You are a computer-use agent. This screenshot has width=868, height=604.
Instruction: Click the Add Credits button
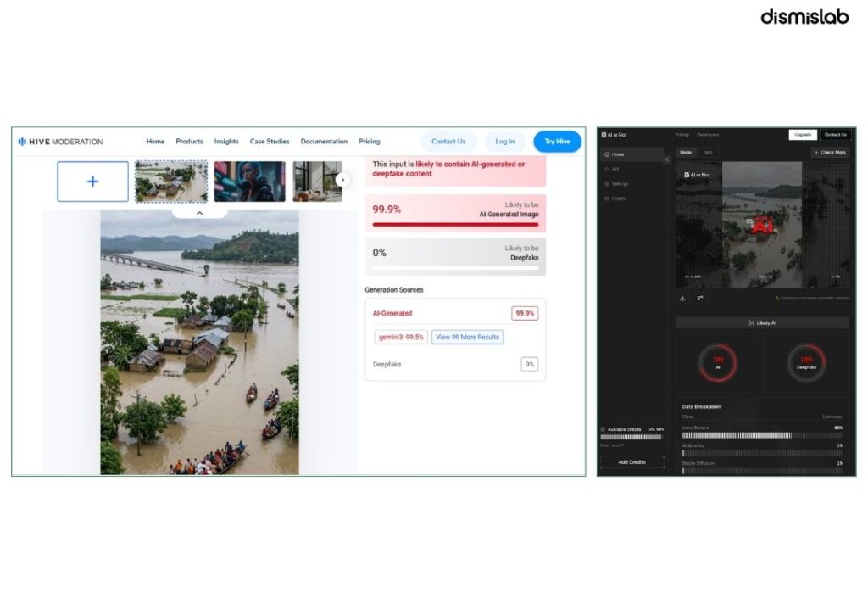point(632,462)
